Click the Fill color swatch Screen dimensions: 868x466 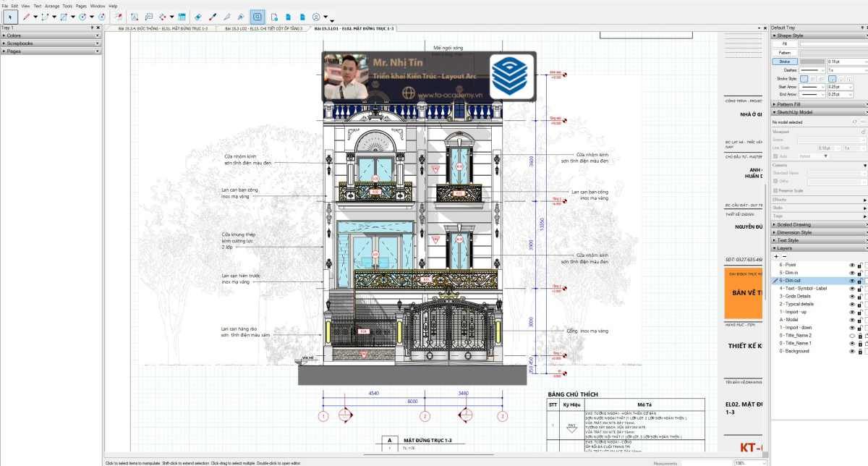pos(834,44)
